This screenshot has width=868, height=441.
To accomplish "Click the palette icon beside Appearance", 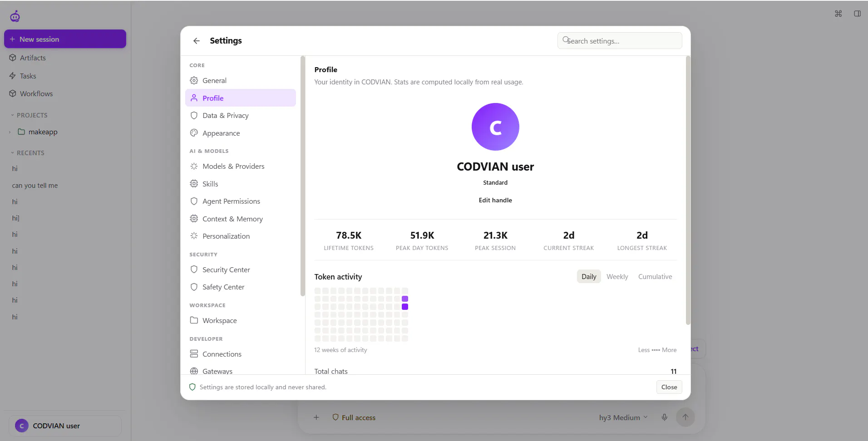I will [x=194, y=133].
